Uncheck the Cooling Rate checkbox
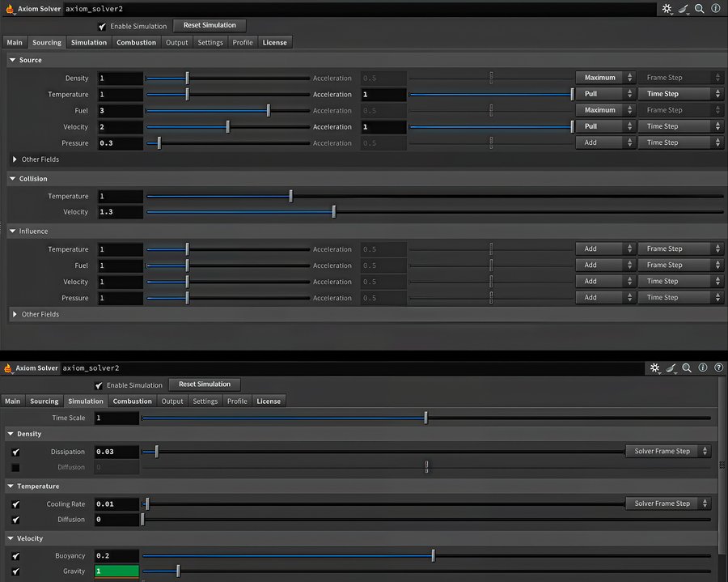The image size is (728, 582). [15, 504]
